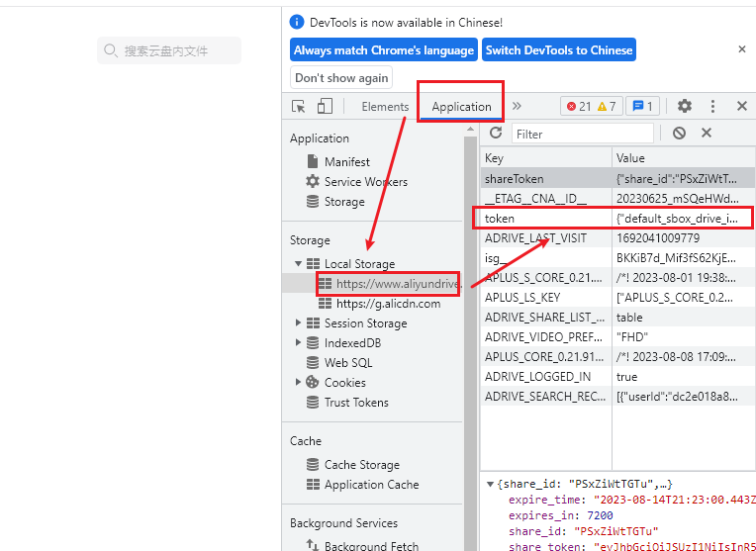Click the Key column header
Viewport: 756px width, 551px height.
[546, 158]
